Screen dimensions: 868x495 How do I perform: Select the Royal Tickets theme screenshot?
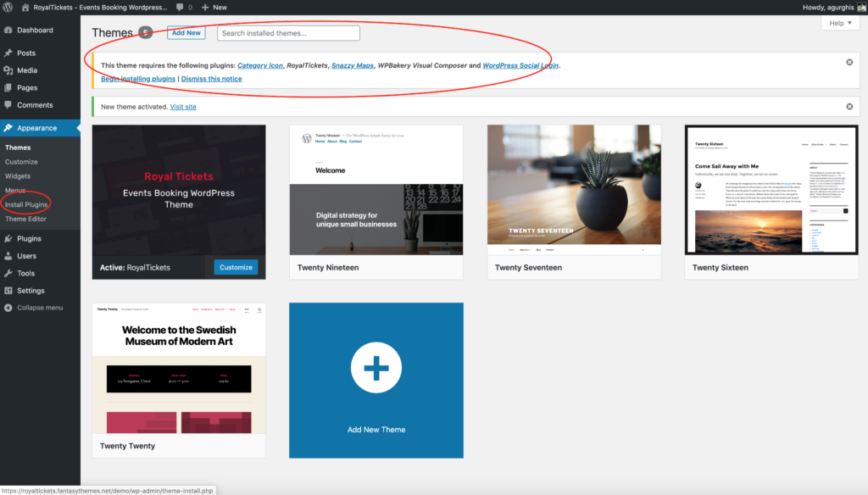click(x=179, y=190)
